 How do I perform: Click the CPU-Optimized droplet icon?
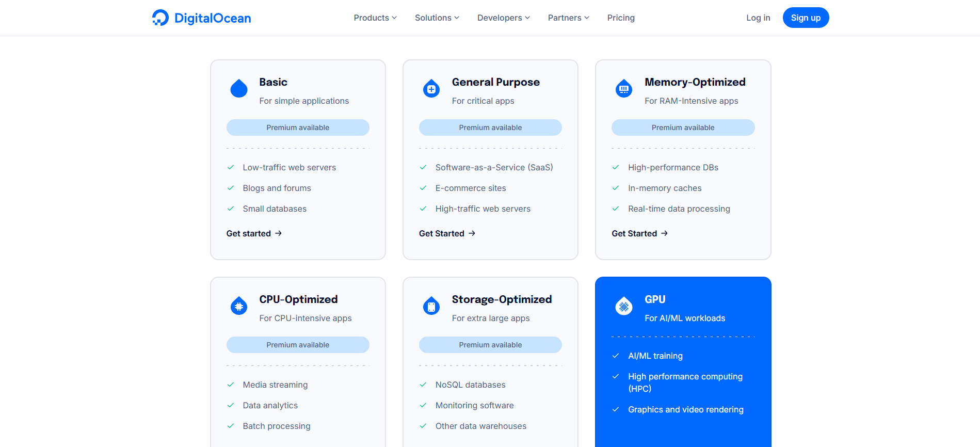click(x=239, y=306)
